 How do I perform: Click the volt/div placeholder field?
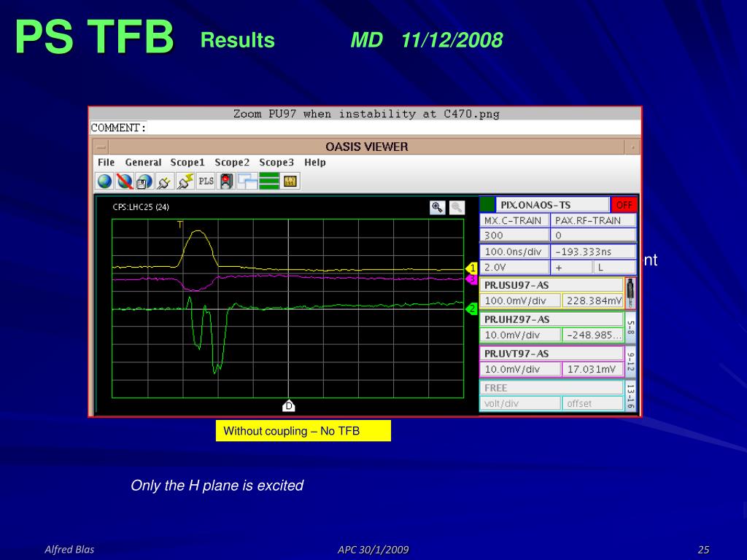(520, 403)
